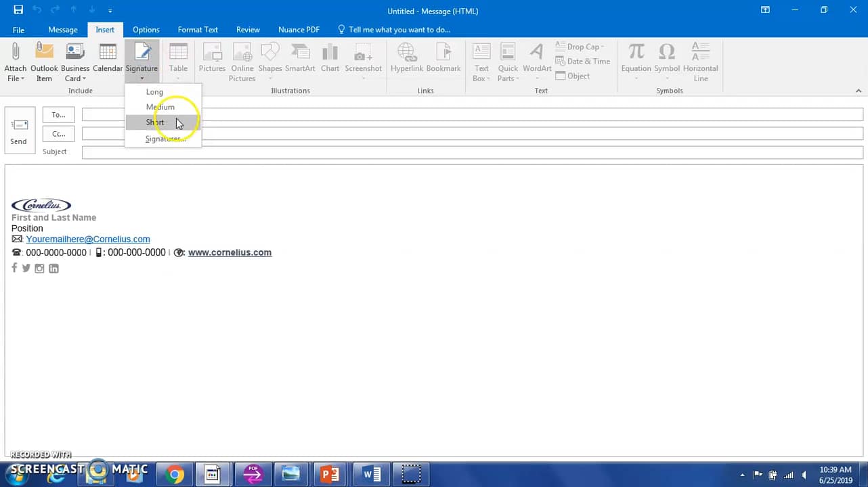This screenshot has height=487, width=868.
Task: Insert a SmartArt graphic
Action: [x=300, y=57]
